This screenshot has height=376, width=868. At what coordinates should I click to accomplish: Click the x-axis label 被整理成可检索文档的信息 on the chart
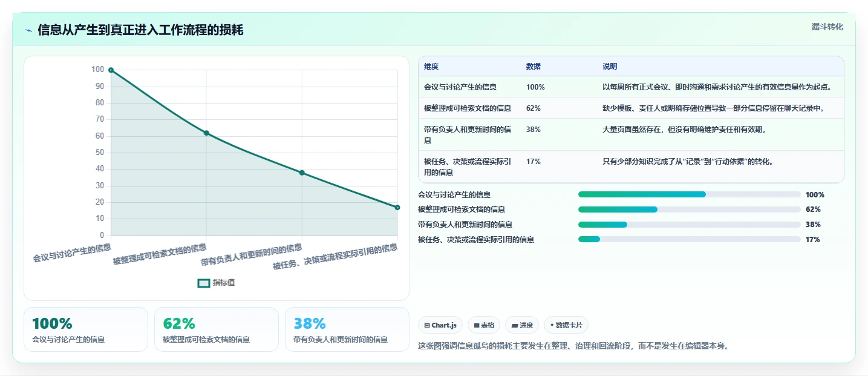coord(160,255)
